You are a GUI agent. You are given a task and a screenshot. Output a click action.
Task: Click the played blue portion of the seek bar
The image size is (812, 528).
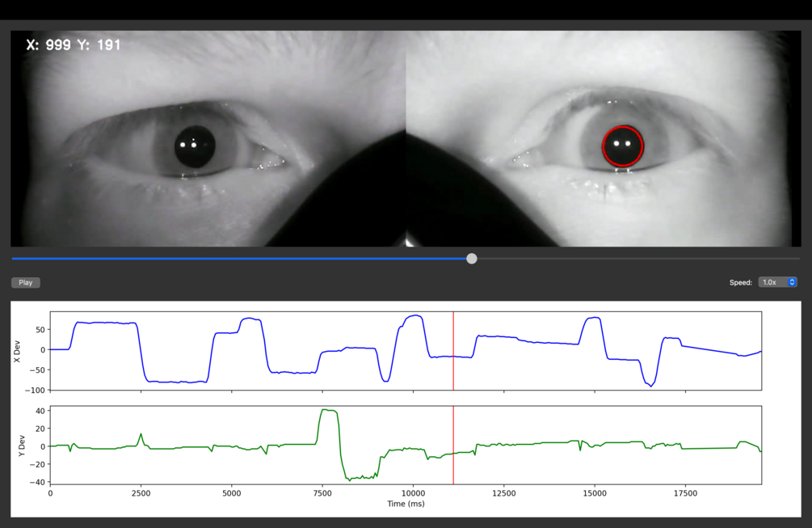[x=238, y=259]
